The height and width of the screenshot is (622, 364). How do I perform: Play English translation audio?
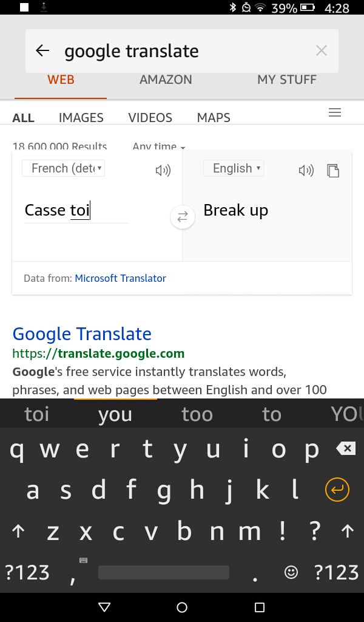pos(306,171)
